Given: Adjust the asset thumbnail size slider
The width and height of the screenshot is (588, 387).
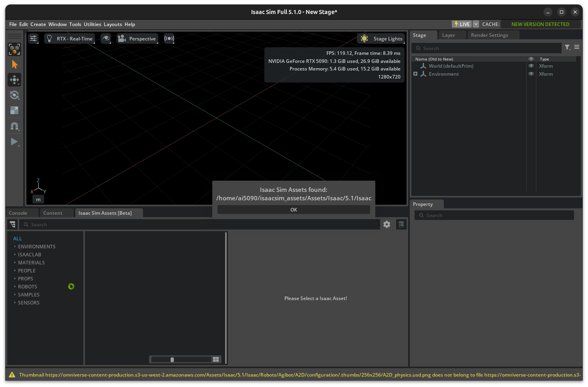Looking at the screenshot, I should coord(172,359).
